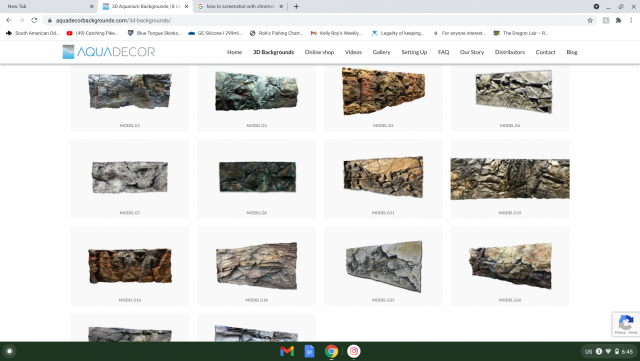Select the Model G2 teal rock image
Image resolution: width=640 pixels, height=361 pixels.
(x=256, y=91)
